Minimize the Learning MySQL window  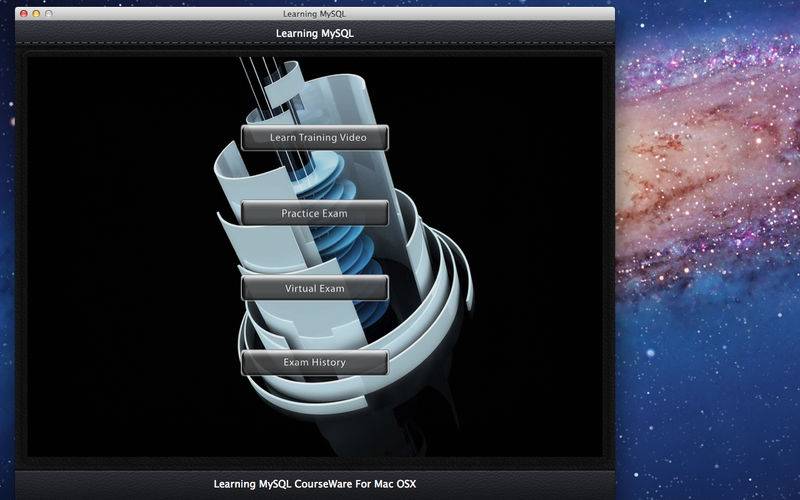click(36, 14)
